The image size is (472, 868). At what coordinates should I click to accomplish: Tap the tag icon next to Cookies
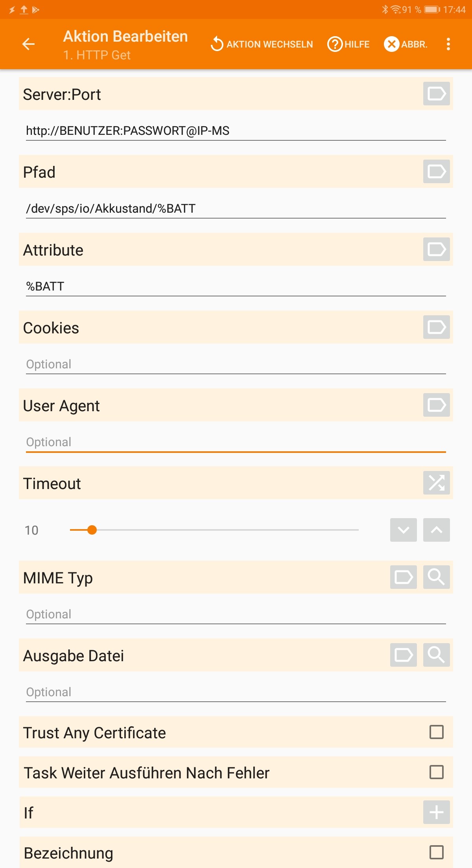[436, 327]
